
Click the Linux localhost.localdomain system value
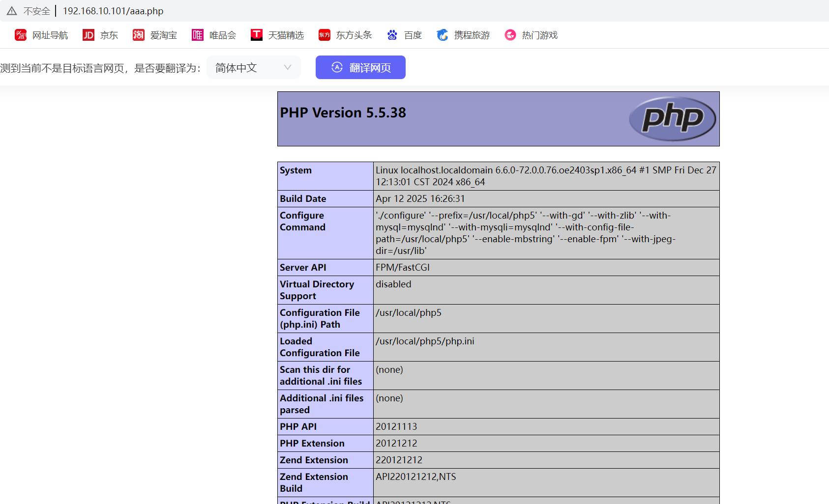(546, 176)
